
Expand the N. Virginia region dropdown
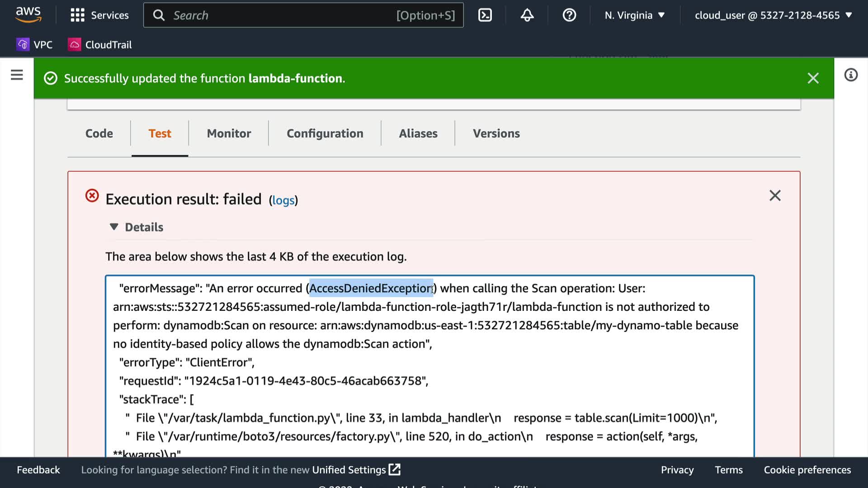[634, 15]
